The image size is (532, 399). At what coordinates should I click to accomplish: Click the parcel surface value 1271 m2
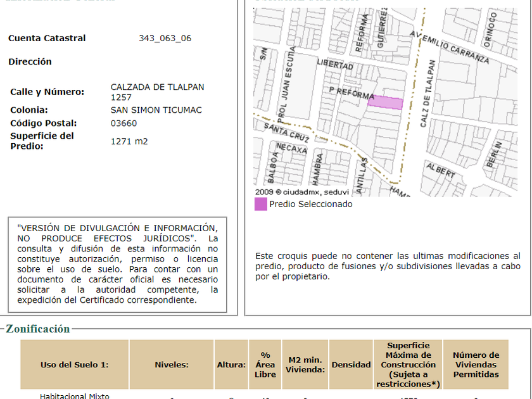(129, 141)
